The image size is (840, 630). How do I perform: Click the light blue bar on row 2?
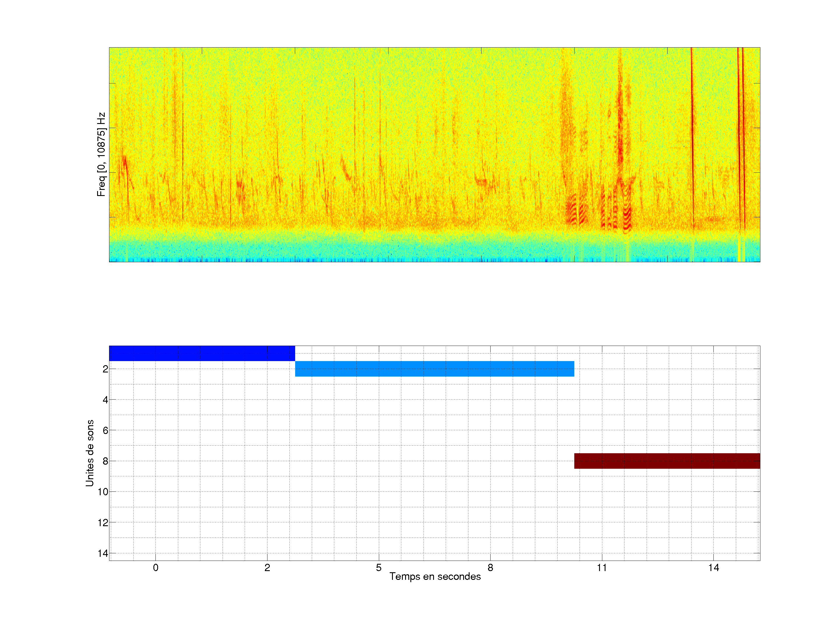click(x=434, y=369)
